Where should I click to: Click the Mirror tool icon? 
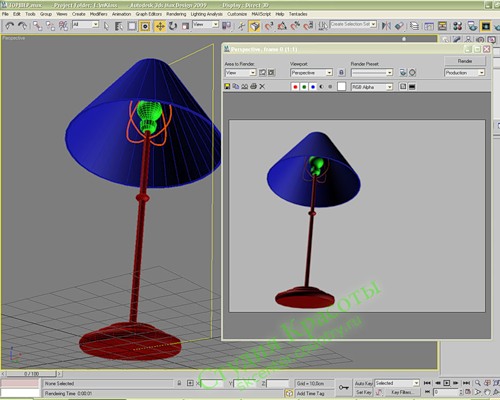tap(386, 26)
